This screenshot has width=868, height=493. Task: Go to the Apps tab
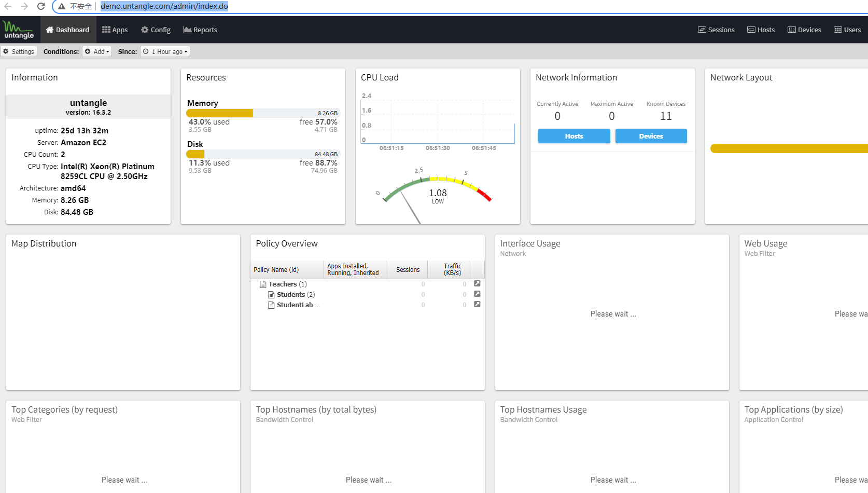pyautogui.click(x=115, y=30)
